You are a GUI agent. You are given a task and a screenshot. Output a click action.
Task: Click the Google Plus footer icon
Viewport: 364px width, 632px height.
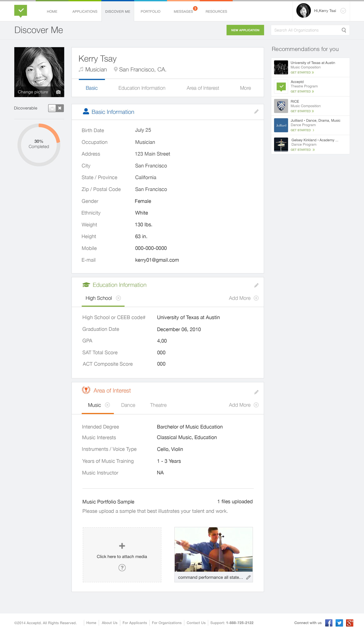(349, 623)
